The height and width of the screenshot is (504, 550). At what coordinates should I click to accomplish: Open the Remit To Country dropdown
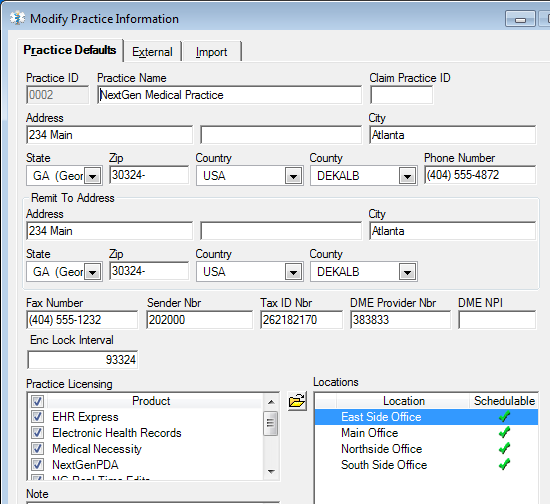point(294,272)
